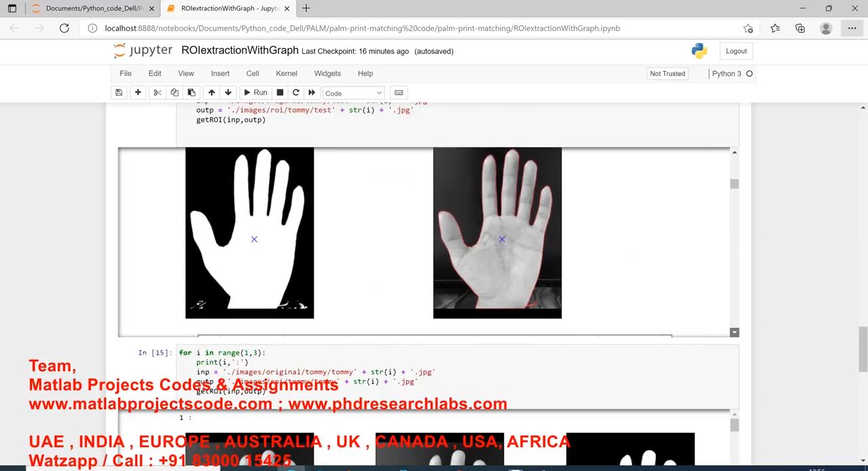The height and width of the screenshot is (471, 868).
Task: Insert a cell below with plus icon
Action: coord(138,93)
